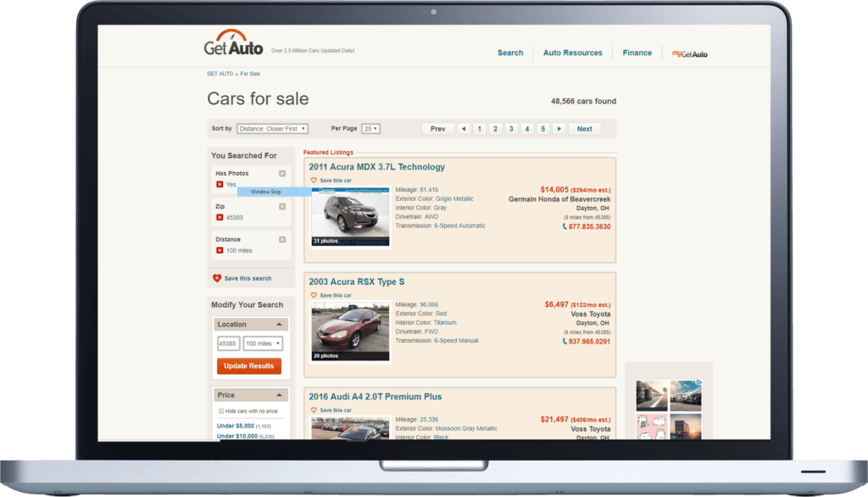868x497 pixels.
Task: Click the $14,005 price text
Action: click(x=554, y=189)
